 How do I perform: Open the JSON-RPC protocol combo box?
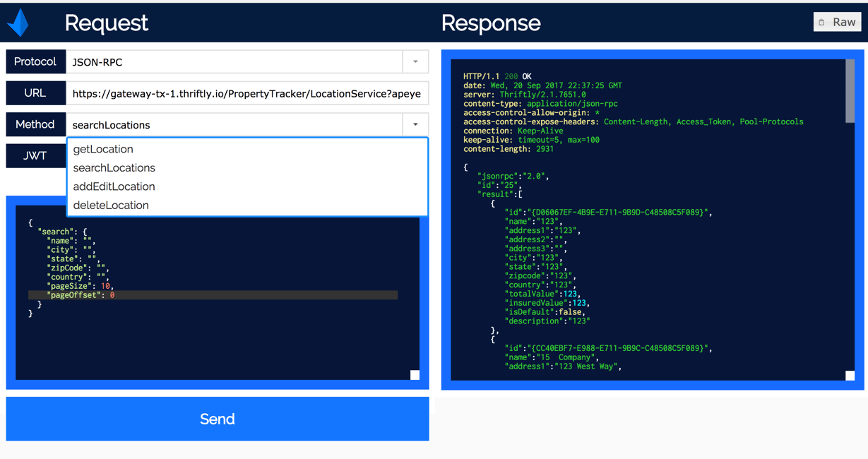coord(233,62)
